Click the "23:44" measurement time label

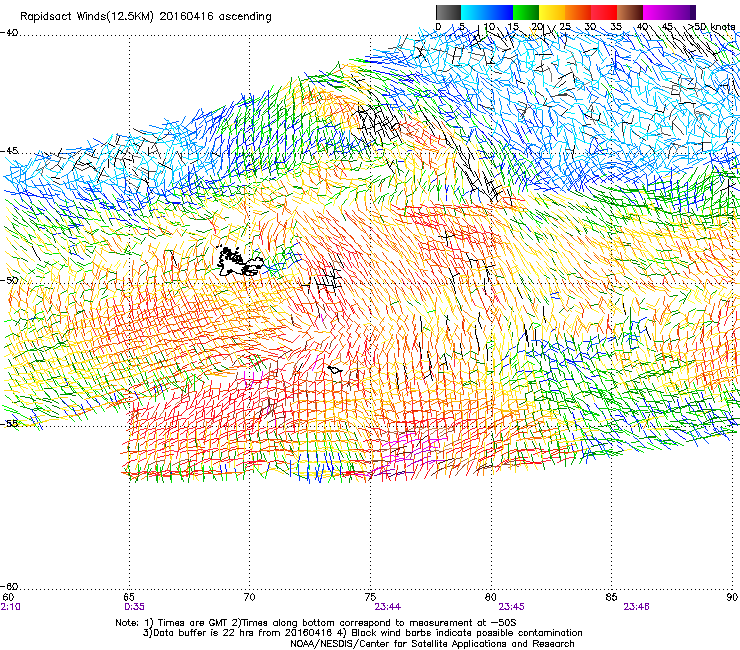(387, 607)
